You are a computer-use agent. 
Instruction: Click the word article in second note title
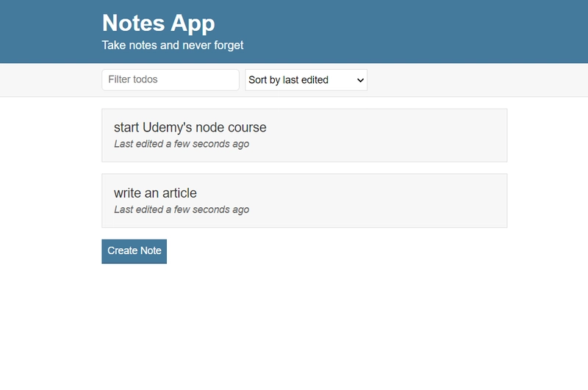(179, 193)
